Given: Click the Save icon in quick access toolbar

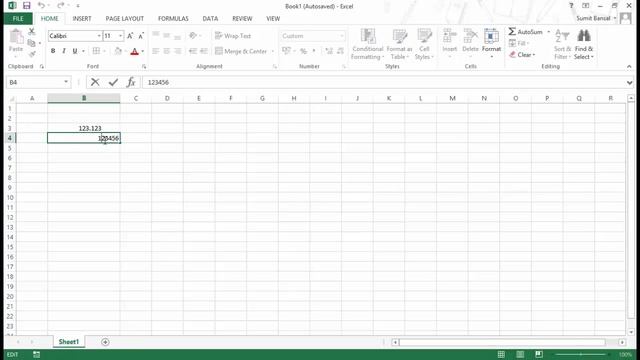Looking at the screenshot, I should [x=27, y=6].
